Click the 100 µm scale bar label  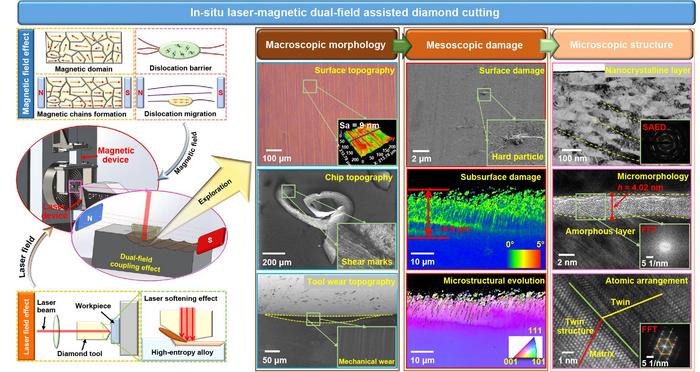tap(277, 158)
